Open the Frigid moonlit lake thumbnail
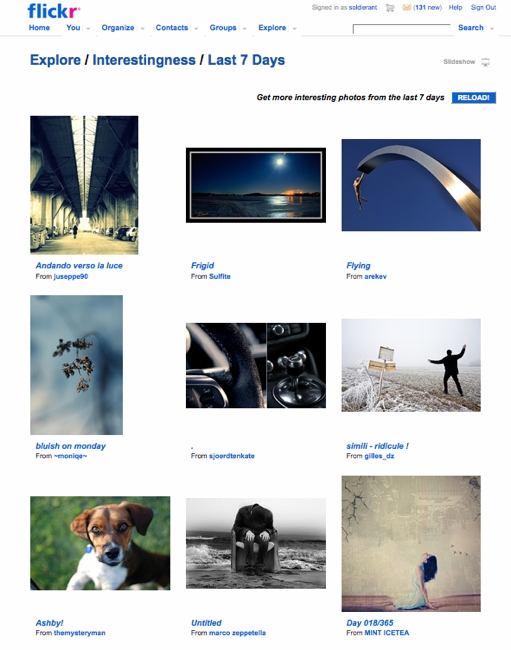This screenshot has width=511, height=650. tap(256, 185)
